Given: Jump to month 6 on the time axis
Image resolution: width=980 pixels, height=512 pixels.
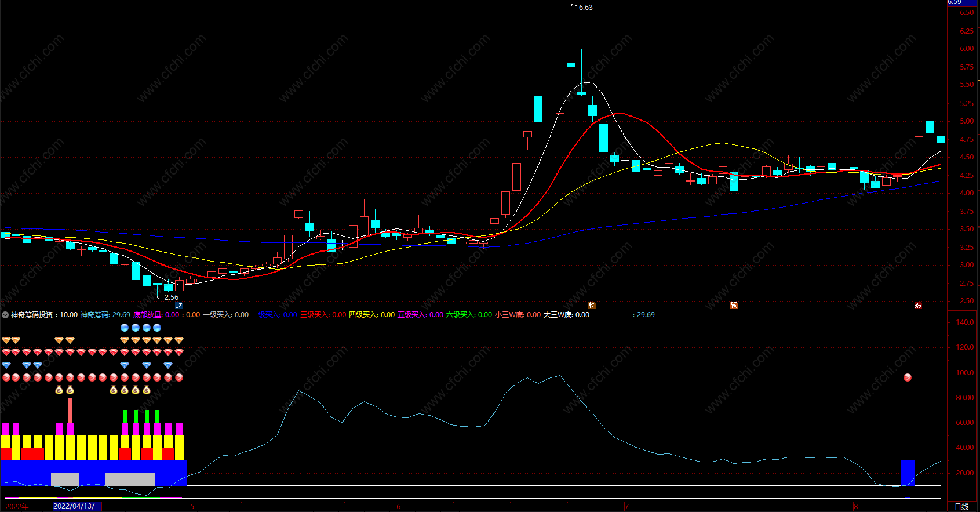Looking at the screenshot, I should tap(399, 507).
